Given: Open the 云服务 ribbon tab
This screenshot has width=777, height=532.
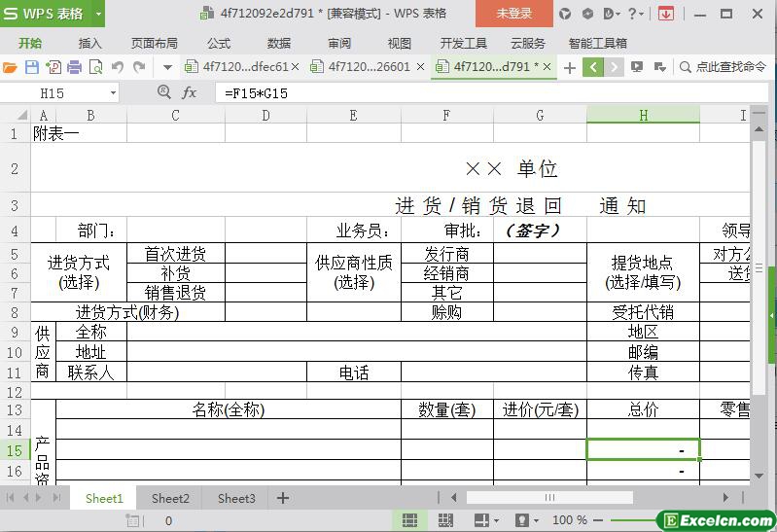Looking at the screenshot, I should (528, 44).
